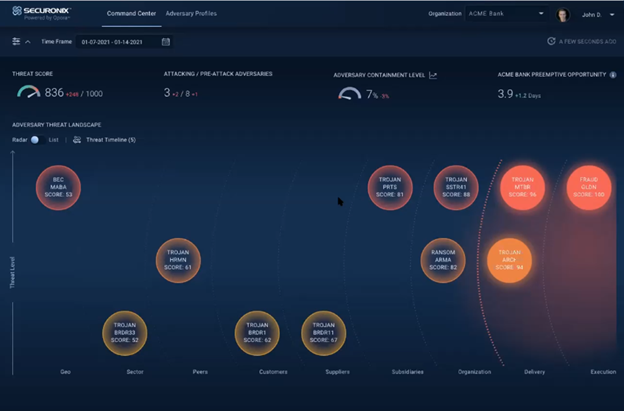This screenshot has width=624, height=411.
Task: Collapse the filter bar chevron
Action: pyautogui.click(x=27, y=42)
